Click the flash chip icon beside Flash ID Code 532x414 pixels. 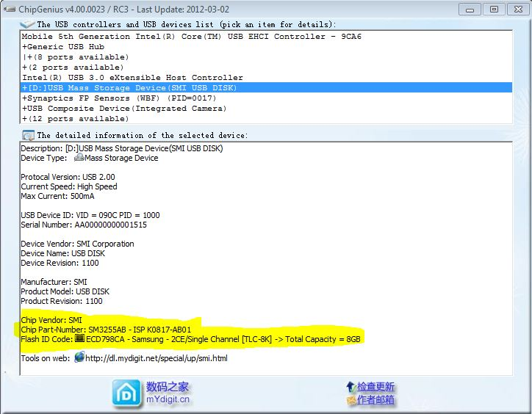click(80, 338)
